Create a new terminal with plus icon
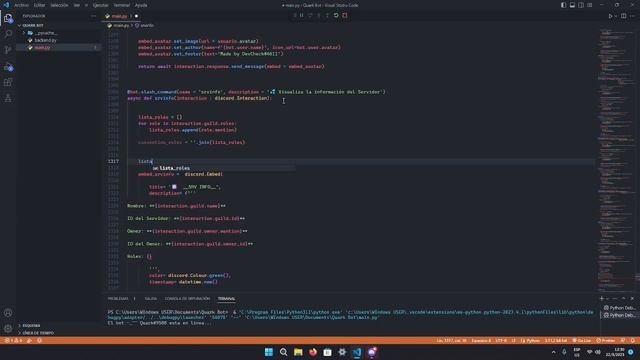640x360 pixels. (x=602, y=299)
